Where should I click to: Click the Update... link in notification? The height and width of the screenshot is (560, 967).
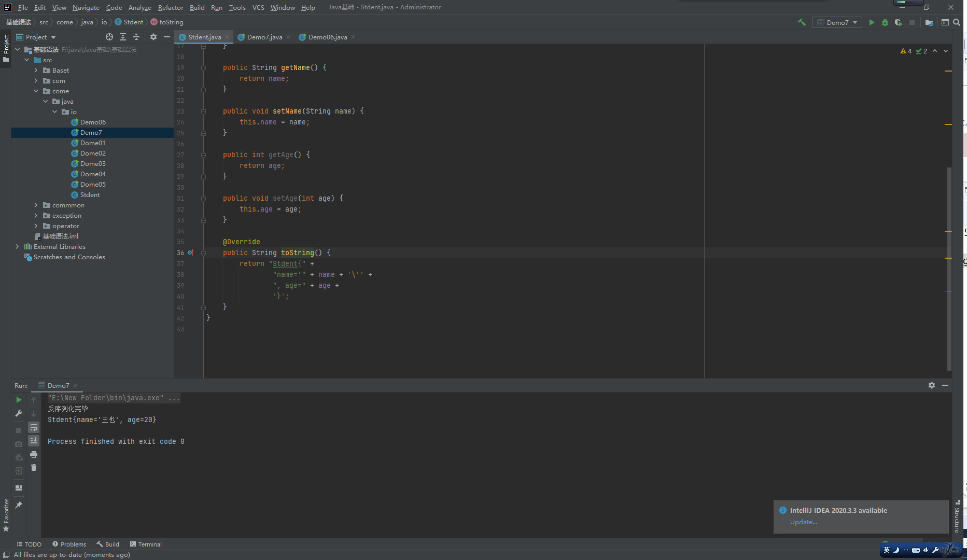point(803,522)
